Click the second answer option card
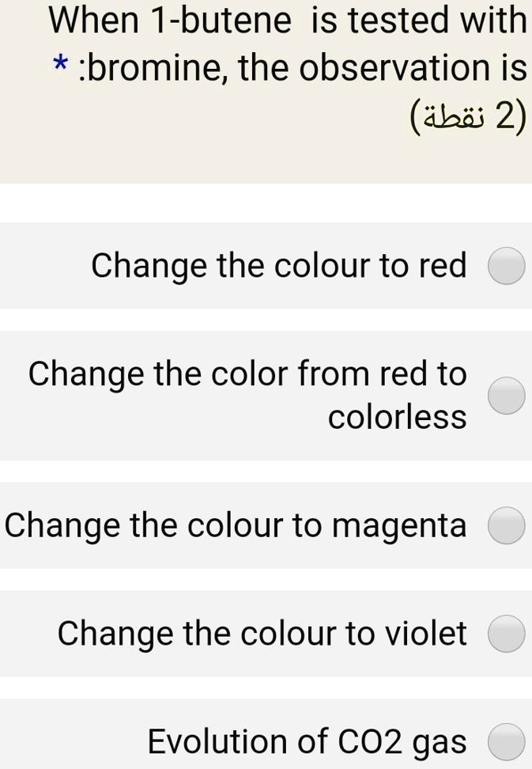The image size is (532, 769). [266, 396]
